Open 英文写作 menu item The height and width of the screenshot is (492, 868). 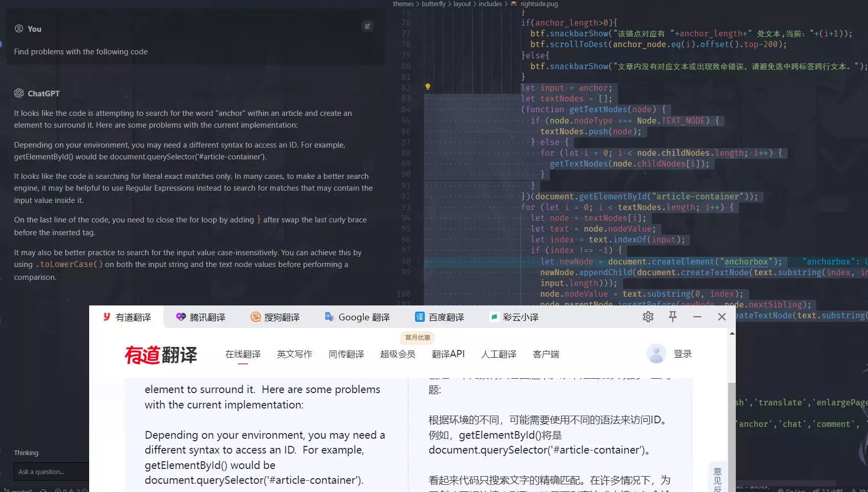click(x=295, y=354)
